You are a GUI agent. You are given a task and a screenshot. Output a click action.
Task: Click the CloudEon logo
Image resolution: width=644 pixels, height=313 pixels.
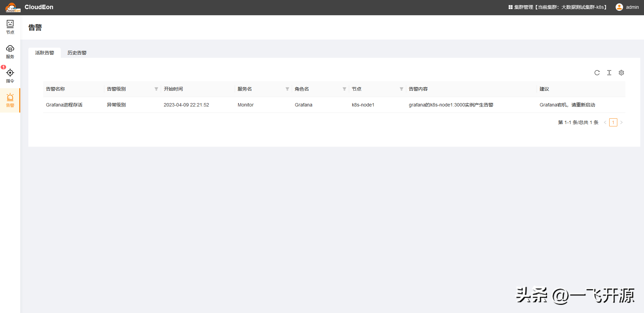pos(13,7)
